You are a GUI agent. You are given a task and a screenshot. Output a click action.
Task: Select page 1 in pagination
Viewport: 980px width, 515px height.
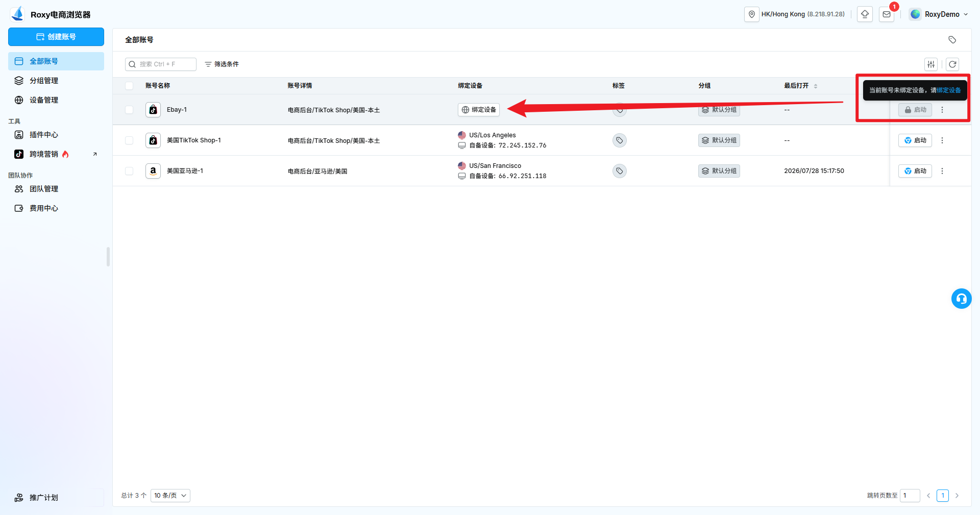click(x=943, y=496)
